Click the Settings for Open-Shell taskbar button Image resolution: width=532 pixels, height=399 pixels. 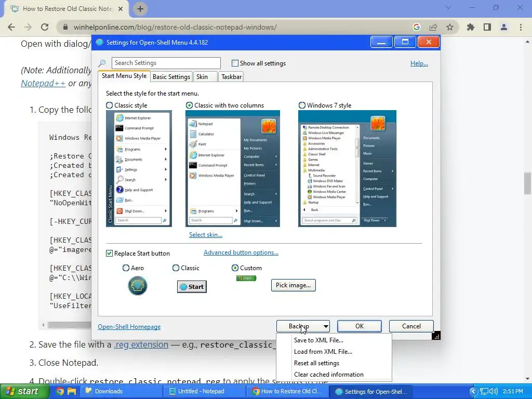(x=371, y=392)
